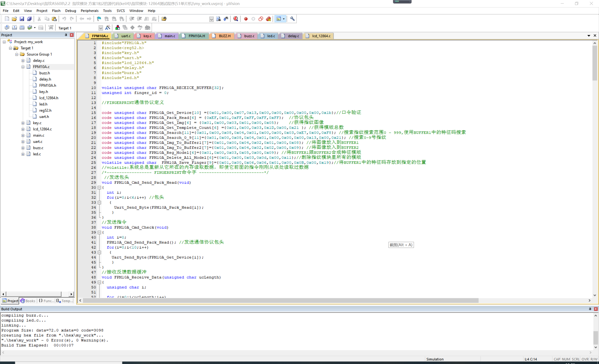Image resolution: width=599 pixels, height=364 pixels.
Task: Collapse the Target 1 node
Action: coord(10,48)
